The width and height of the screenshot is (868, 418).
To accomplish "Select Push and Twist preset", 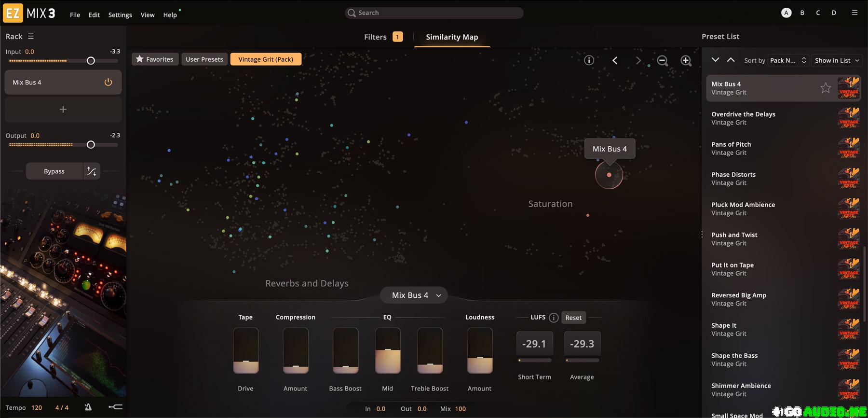I will coord(784,239).
